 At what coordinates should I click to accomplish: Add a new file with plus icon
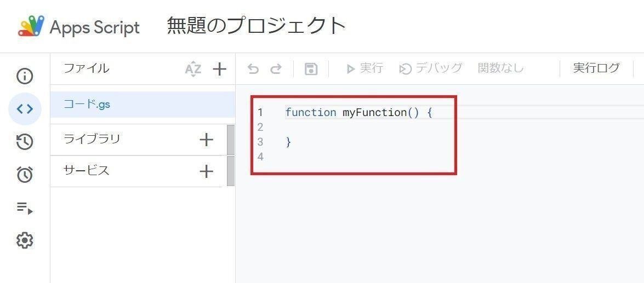219,69
